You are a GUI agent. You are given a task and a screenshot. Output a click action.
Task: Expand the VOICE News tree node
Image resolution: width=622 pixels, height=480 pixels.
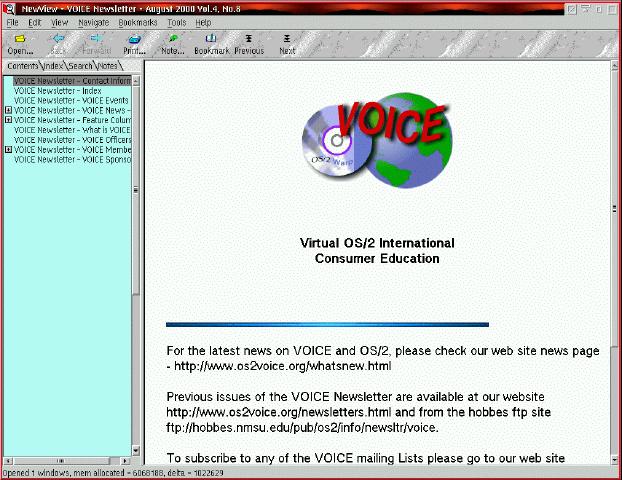(8, 110)
